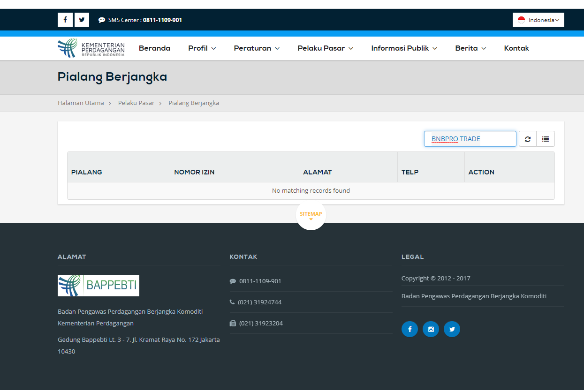Click the Facebook icon in top bar

pyautogui.click(x=65, y=20)
